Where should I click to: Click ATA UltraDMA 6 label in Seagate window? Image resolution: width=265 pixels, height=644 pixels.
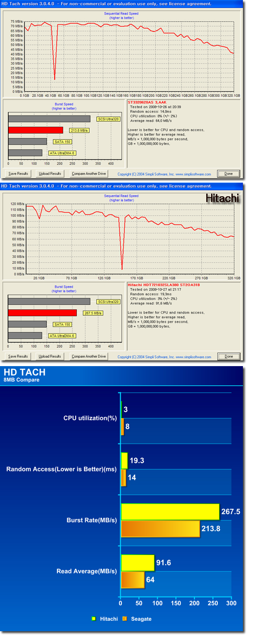point(62,153)
